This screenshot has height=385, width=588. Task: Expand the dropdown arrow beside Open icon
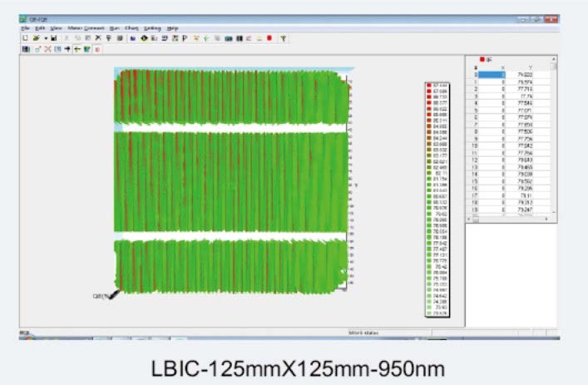[44, 38]
